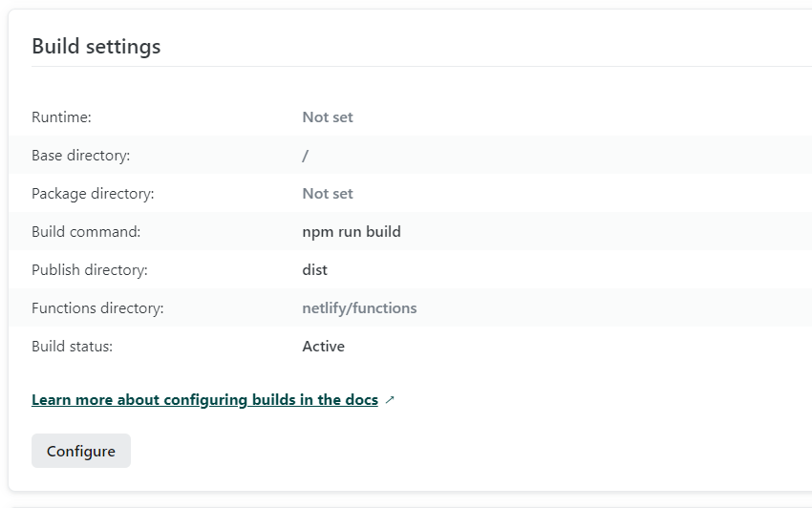Select the 'dist' publish directory value
The width and height of the screenshot is (812, 508).
click(x=315, y=270)
